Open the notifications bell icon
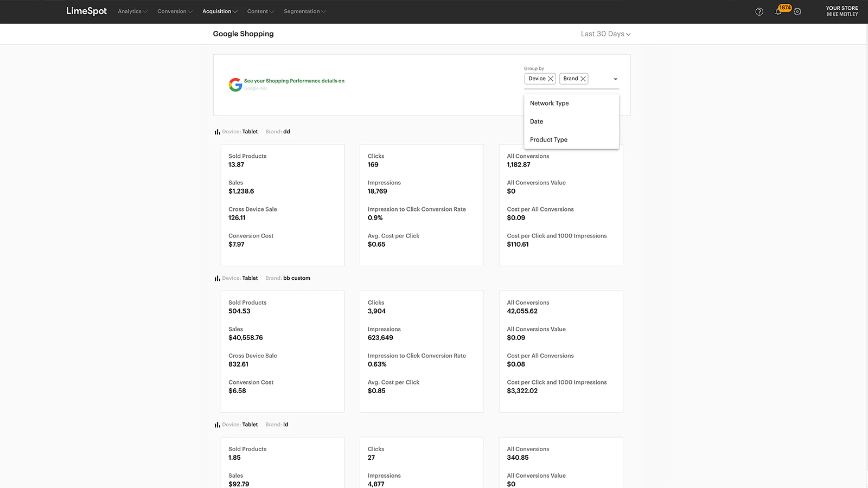The height and width of the screenshot is (488, 868). [778, 11]
